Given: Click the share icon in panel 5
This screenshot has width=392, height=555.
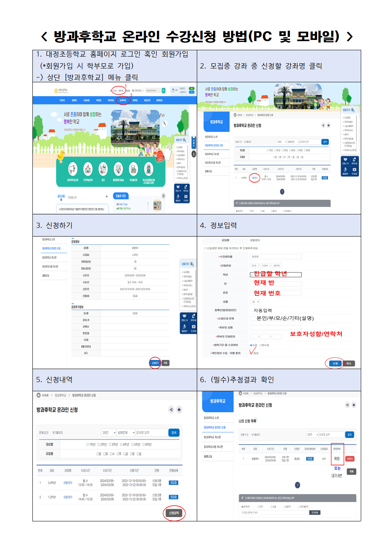Looking at the screenshot, I should coord(171,410).
